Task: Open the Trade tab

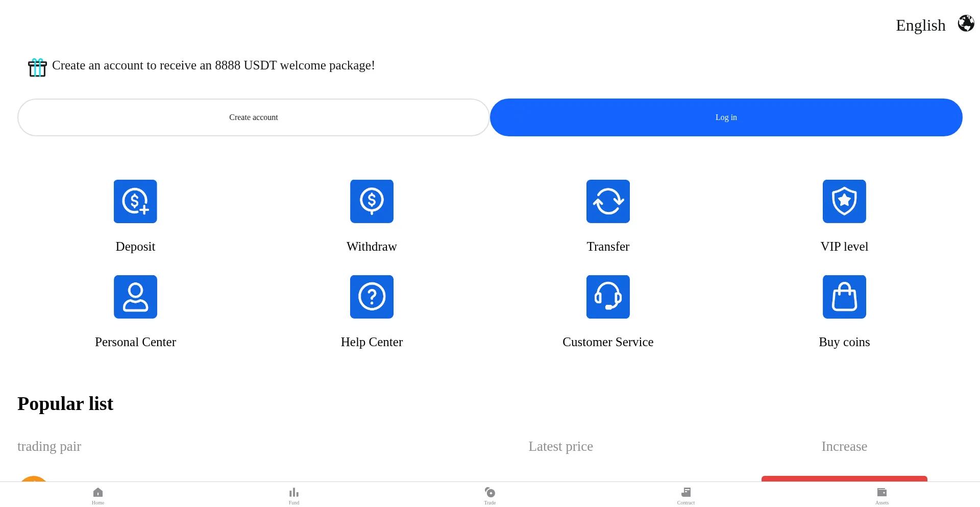Action: [490, 495]
